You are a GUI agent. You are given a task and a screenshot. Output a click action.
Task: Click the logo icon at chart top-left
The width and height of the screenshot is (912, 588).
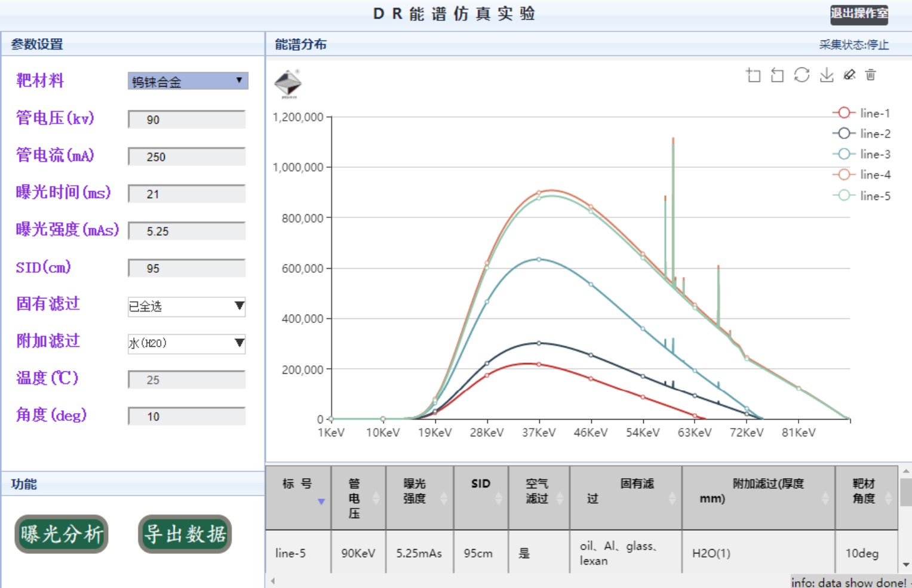288,84
